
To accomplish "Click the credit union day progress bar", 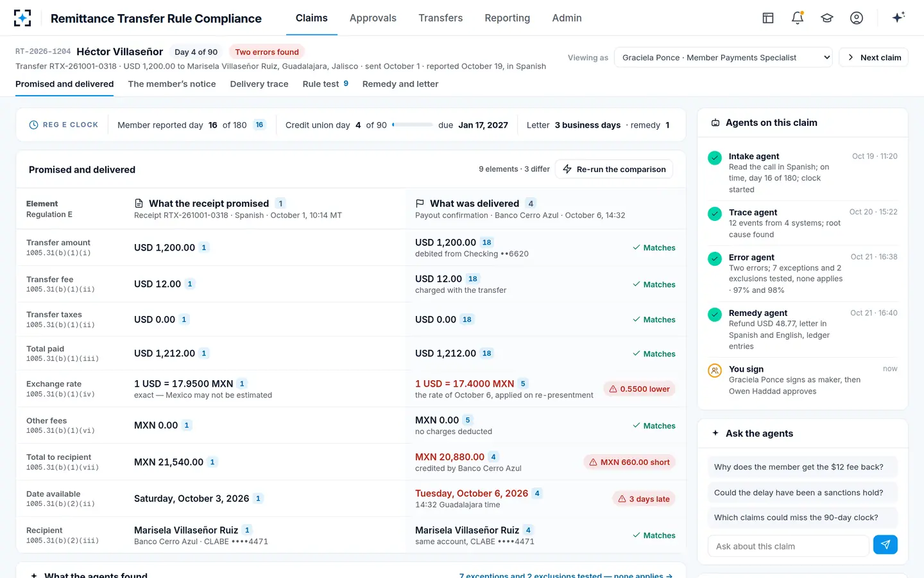I will 413,125.
